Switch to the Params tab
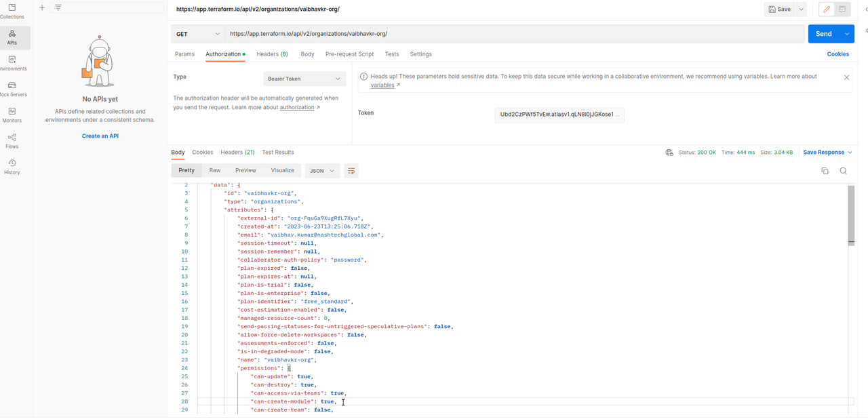This screenshot has width=868, height=419. click(x=184, y=54)
